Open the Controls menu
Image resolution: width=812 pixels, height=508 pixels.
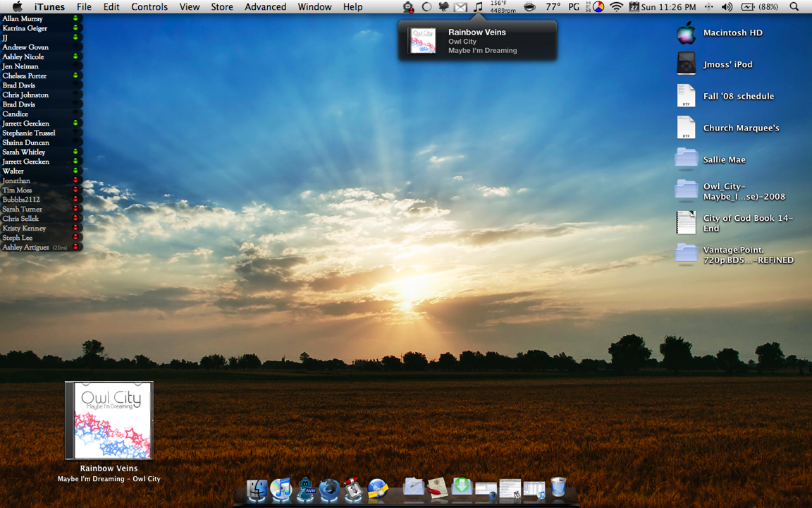(149, 7)
